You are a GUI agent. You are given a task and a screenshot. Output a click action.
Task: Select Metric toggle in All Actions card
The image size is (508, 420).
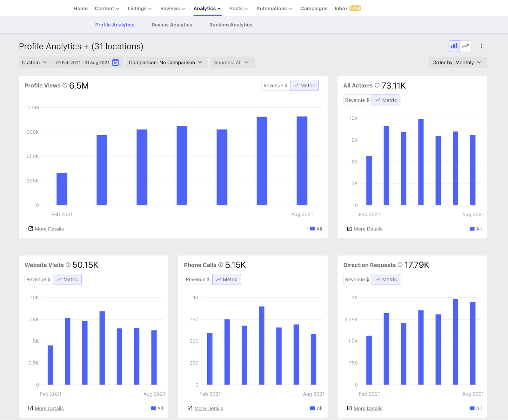[386, 100]
